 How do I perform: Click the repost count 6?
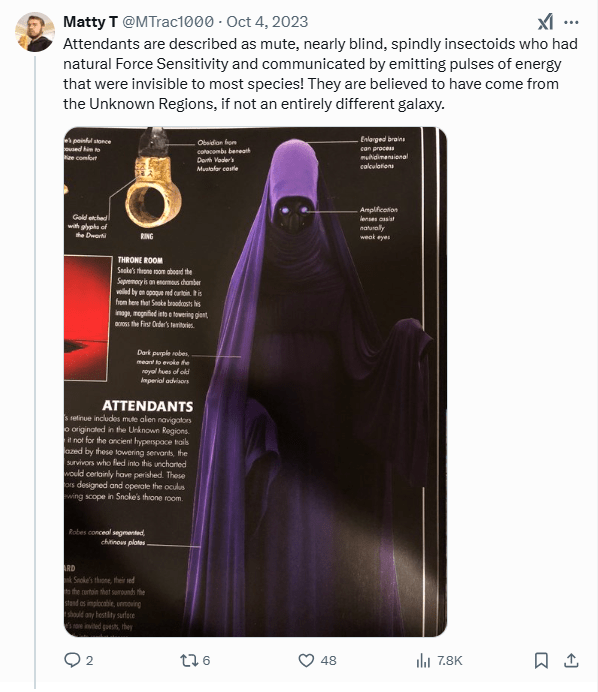(x=206, y=661)
